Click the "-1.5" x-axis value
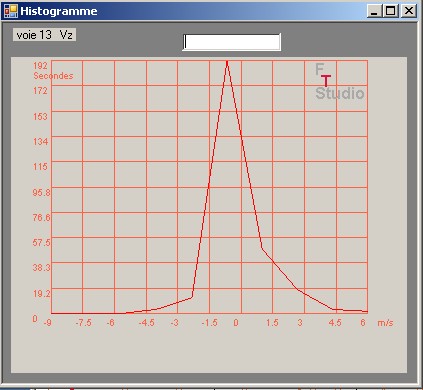Screen dimensions: 423x390 (210, 323)
